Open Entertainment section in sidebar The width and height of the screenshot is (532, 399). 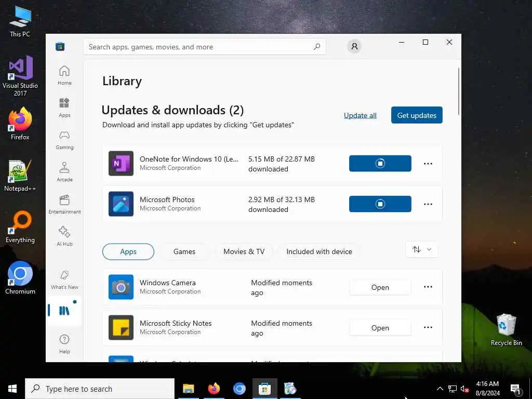pos(64,204)
